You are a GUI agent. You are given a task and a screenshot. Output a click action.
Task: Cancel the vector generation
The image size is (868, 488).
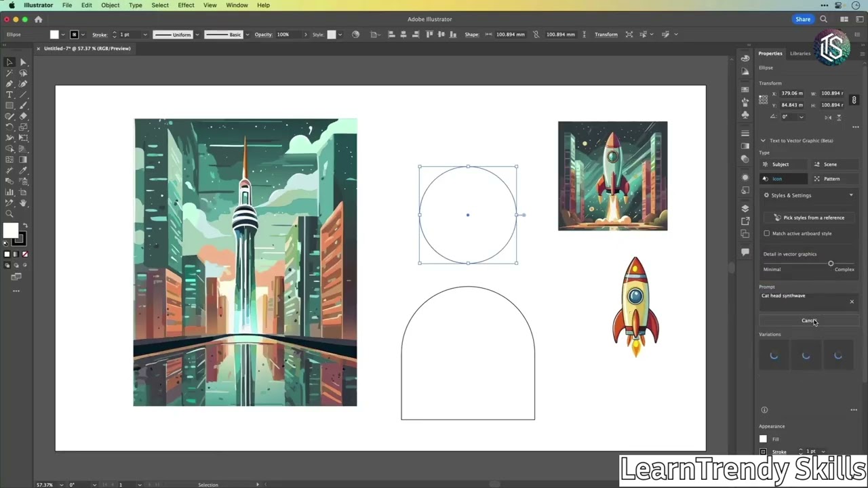pyautogui.click(x=808, y=321)
